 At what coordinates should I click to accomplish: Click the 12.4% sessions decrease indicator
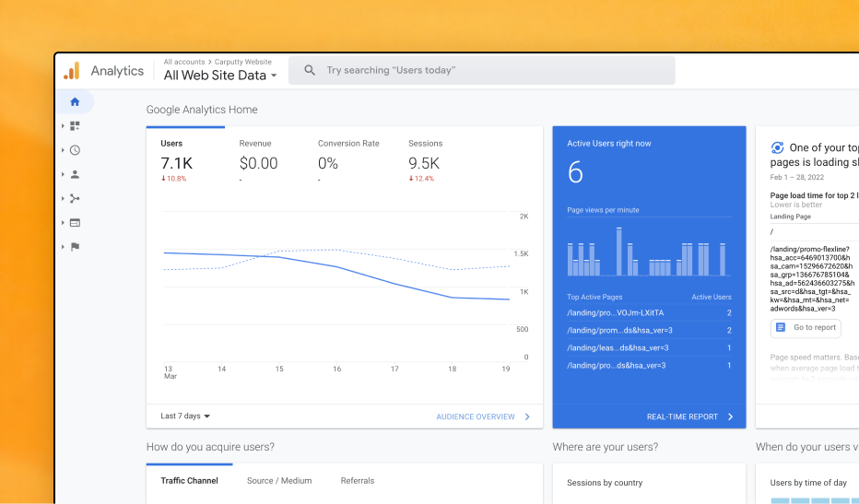421,179
